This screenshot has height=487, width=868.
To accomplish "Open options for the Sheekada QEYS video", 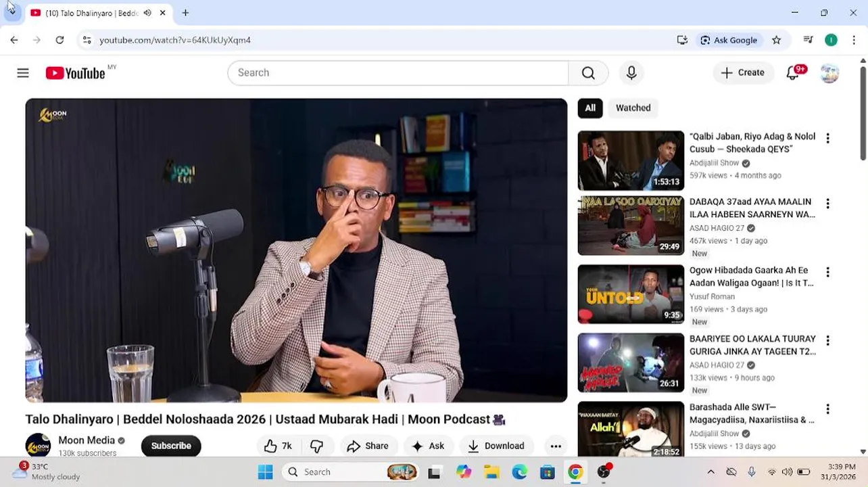I will point(827,138).
